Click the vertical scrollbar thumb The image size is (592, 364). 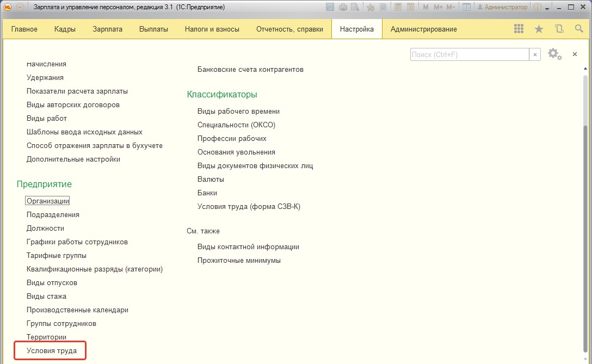coord(585,238)
